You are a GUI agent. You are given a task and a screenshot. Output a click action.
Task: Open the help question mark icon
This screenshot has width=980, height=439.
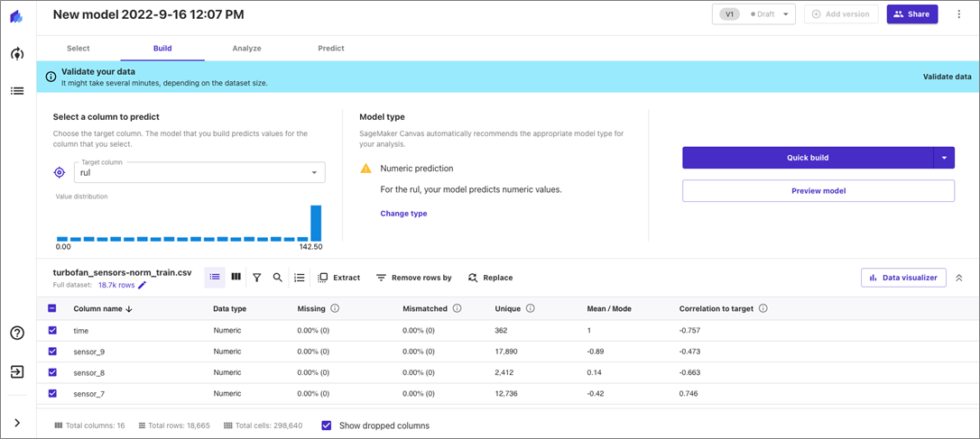tap(17, 333)
